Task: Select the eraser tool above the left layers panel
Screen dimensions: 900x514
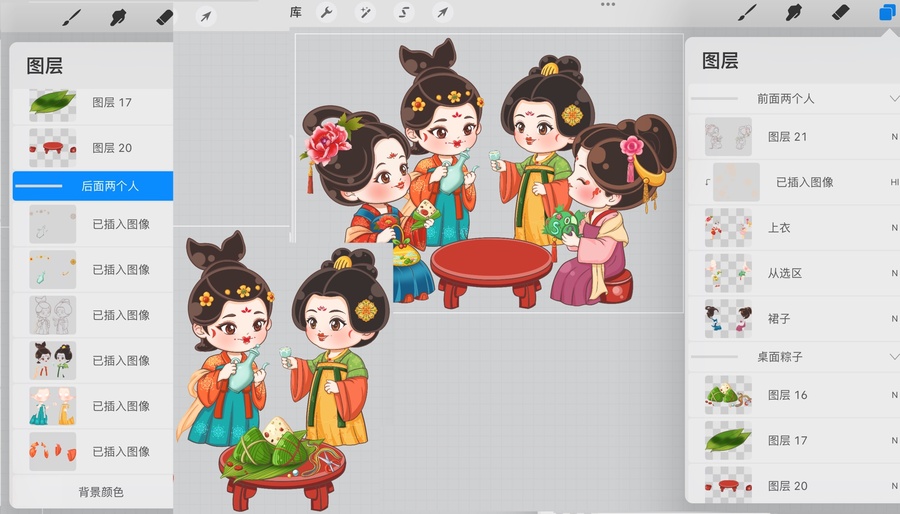Action: tap(165, 17)
